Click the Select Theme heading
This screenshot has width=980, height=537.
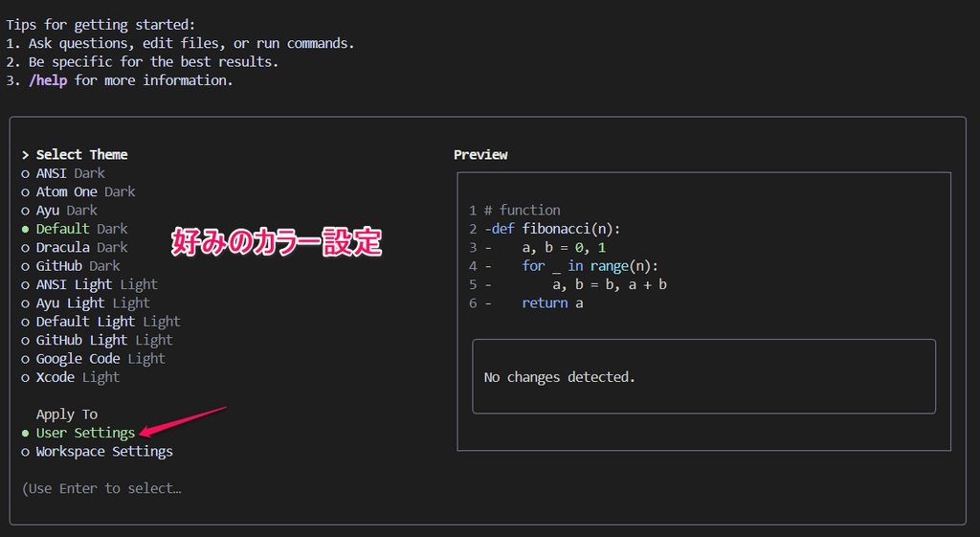[x=82, y=154]
